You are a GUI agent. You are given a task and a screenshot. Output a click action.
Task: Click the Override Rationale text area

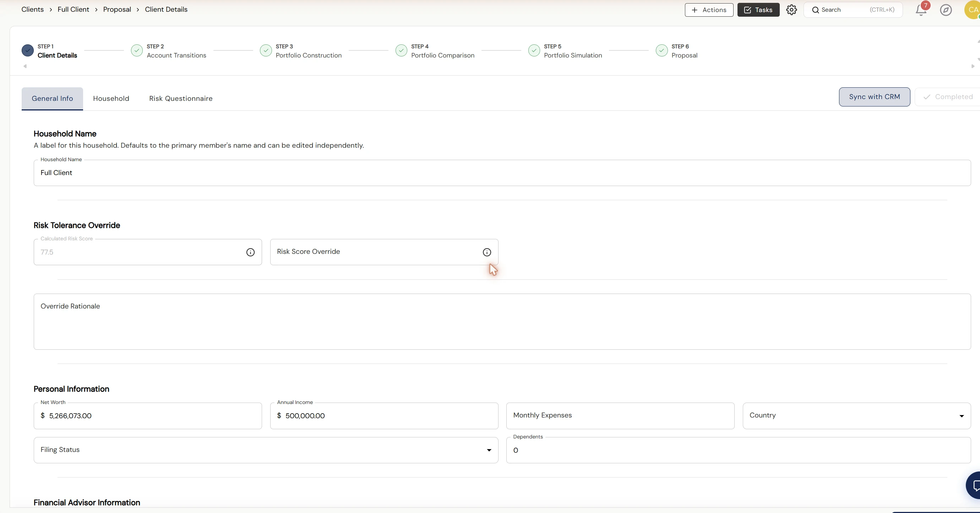pyautogui.click(x=502, y=322)
